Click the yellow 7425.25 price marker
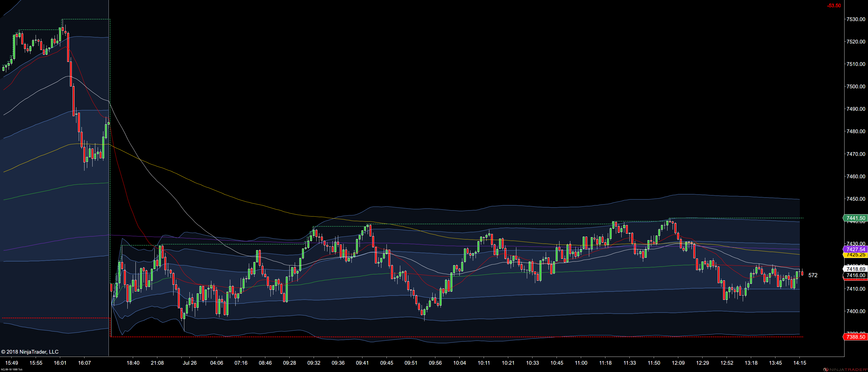 point(856,255)
